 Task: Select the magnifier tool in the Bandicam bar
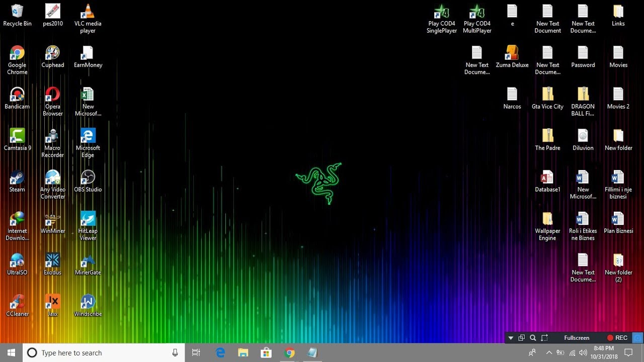pyautogui.click(x=533, y=337)
